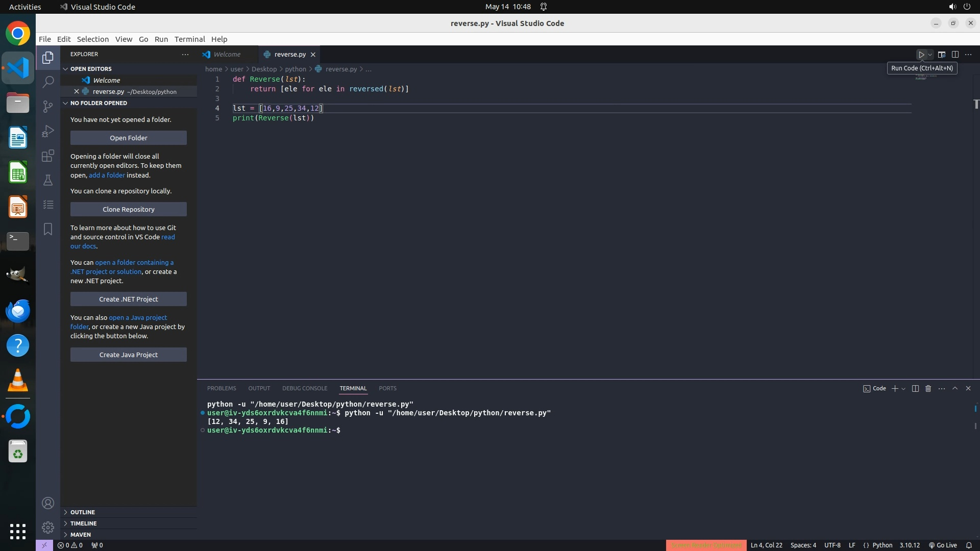Toggle Go Live server in status bar
Viewport: 980px width, 551px height.
coord(943,545)
